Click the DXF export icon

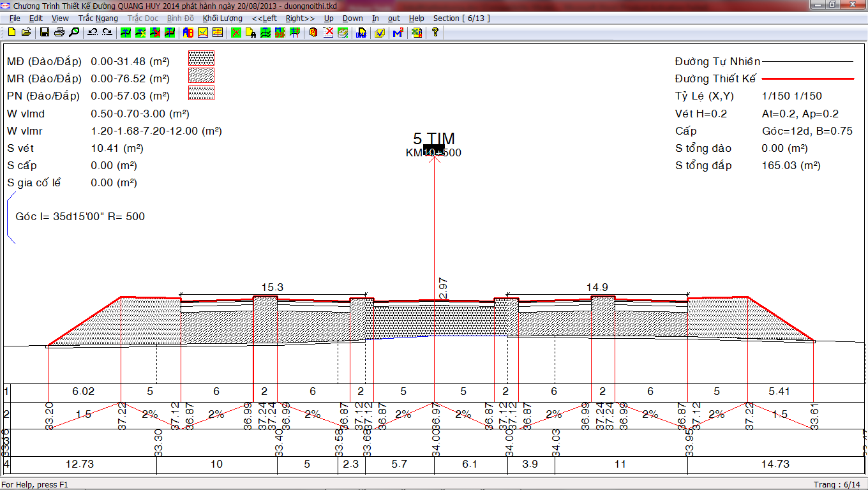[x=361, y=32]
